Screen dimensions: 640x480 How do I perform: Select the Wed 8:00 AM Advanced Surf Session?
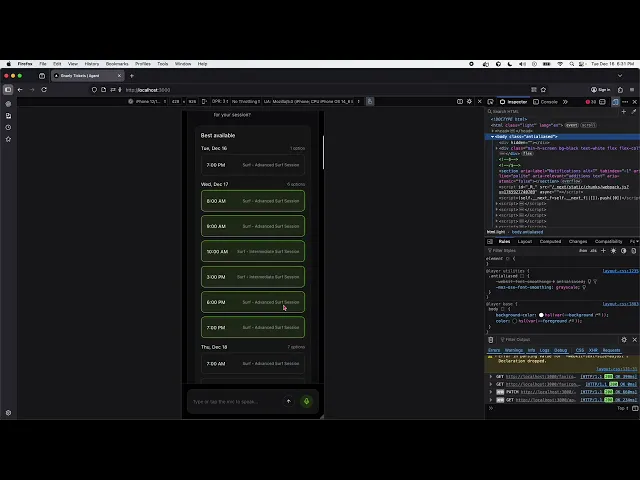pyautogui.click(x=253, y=201)
